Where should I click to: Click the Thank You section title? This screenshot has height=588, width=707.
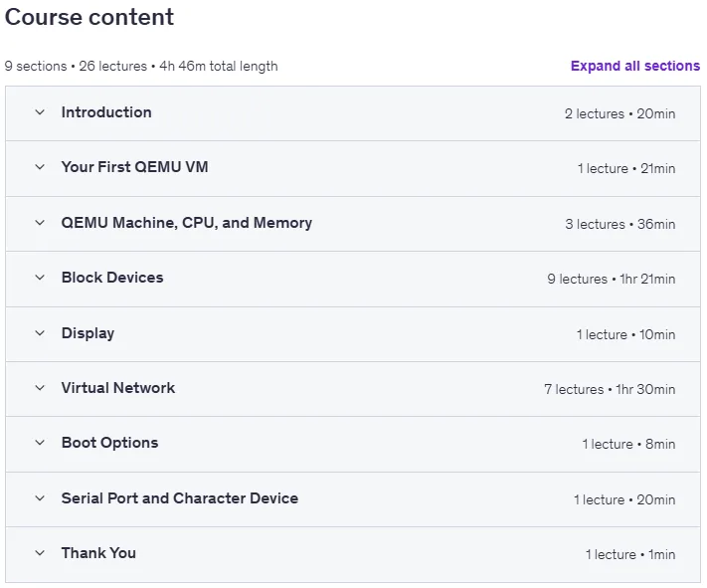98,553
